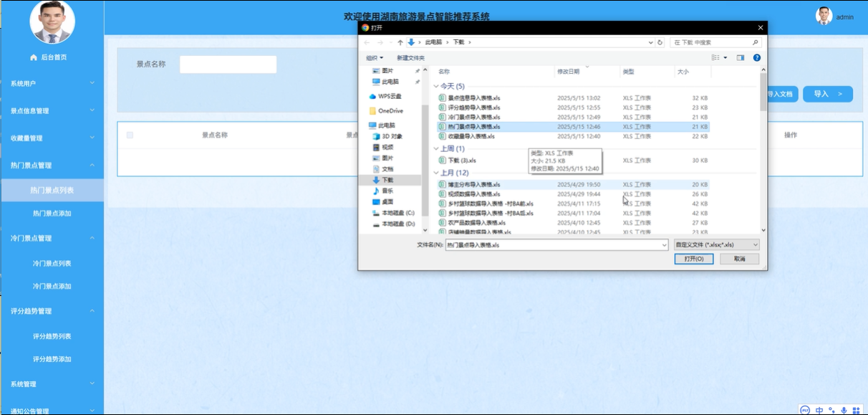This screenshot has width=868, height=415.
Task: Click 此电脑 in the address breadcrumb
Action: coord(433,42)
